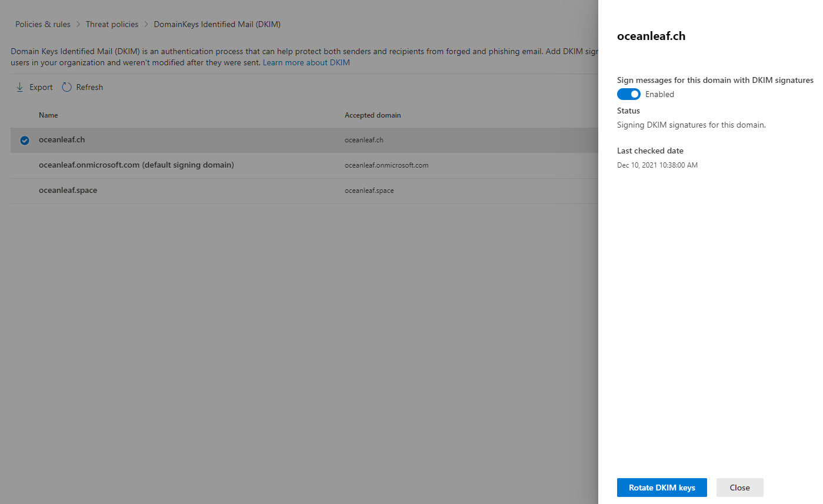This screenshot has width=823, height=504.
Task: Click the blue checkmark selecting oceanleaf.ch row
Action: 24,140
